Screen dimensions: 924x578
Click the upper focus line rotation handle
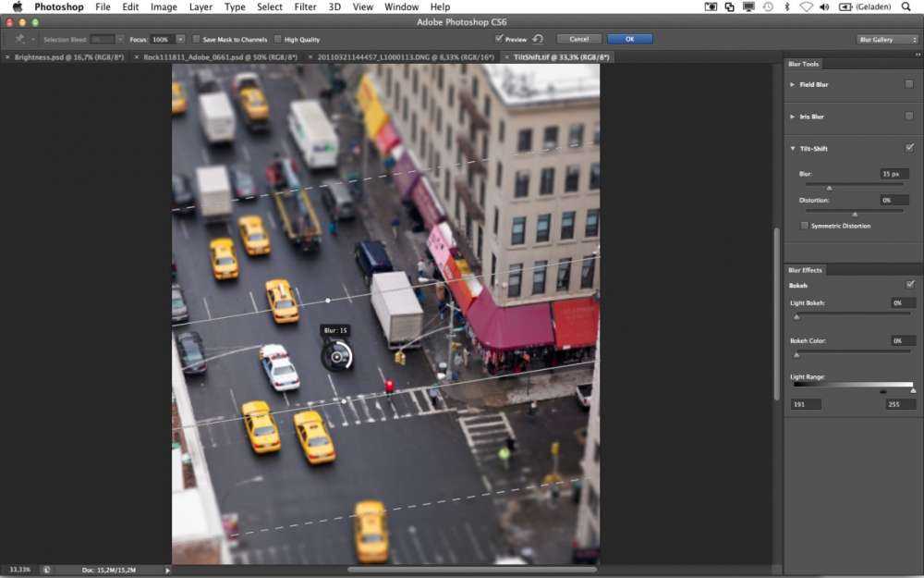328,300
